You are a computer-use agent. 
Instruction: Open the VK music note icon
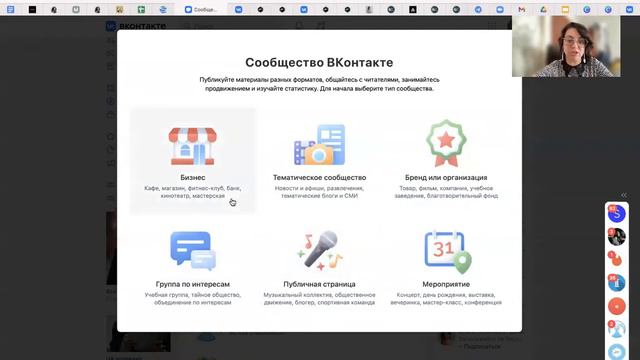tap(321, 26)
